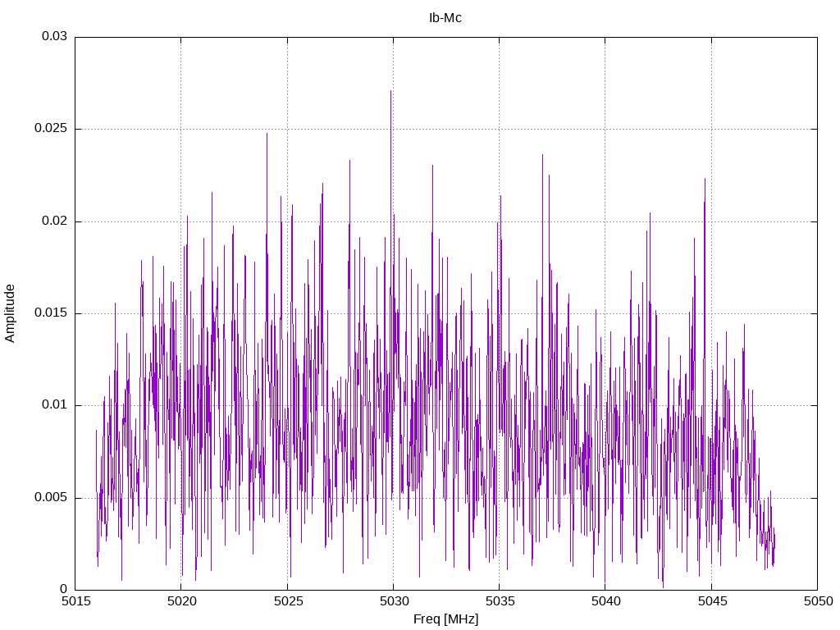Click the y-axis tick 0

64,589
